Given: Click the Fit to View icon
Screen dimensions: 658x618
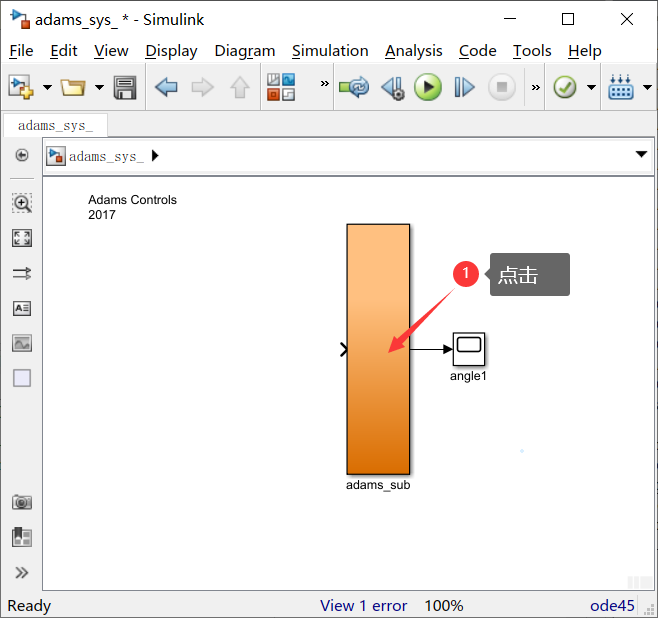Looking at the screenshot, I should point(22,238).
